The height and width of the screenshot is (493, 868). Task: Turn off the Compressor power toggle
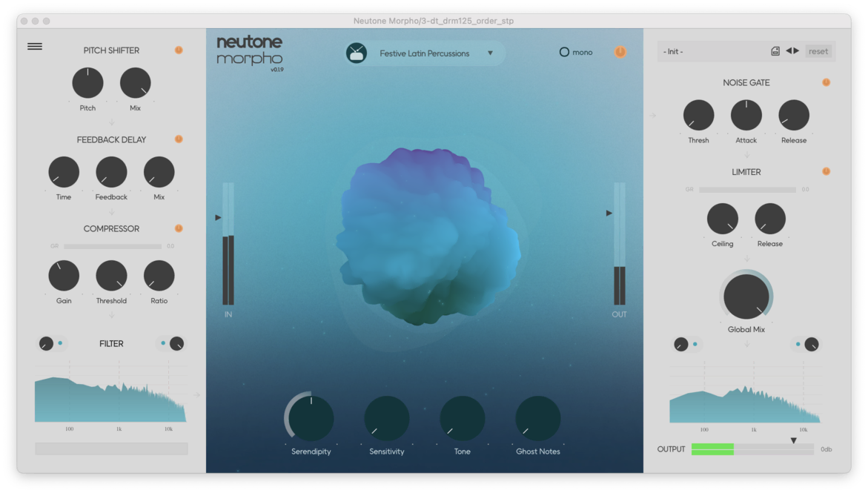[179, 228]
